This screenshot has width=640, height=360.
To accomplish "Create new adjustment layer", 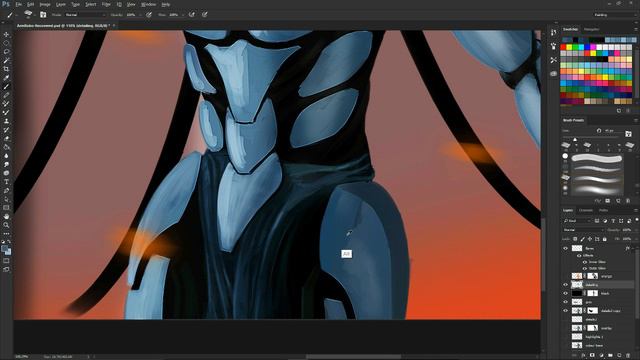I will tap(601, 356).
